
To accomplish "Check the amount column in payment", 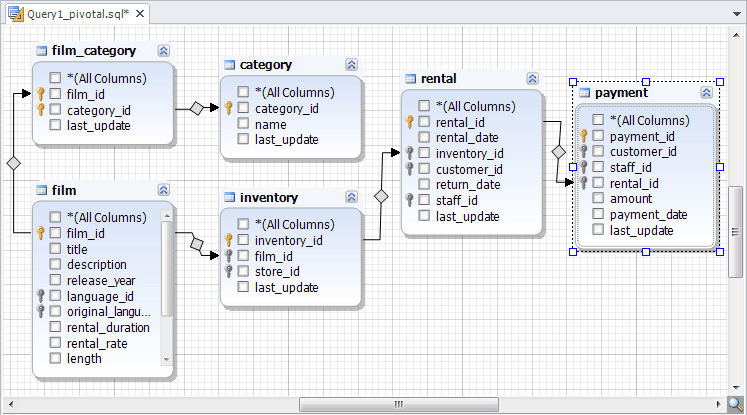I will pyautogui.click(x=598, y=198).
